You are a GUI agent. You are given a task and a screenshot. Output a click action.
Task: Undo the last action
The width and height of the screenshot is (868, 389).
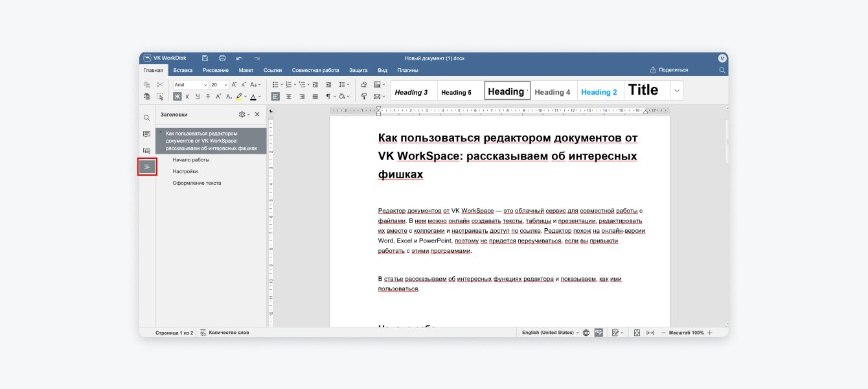(239, 58)
